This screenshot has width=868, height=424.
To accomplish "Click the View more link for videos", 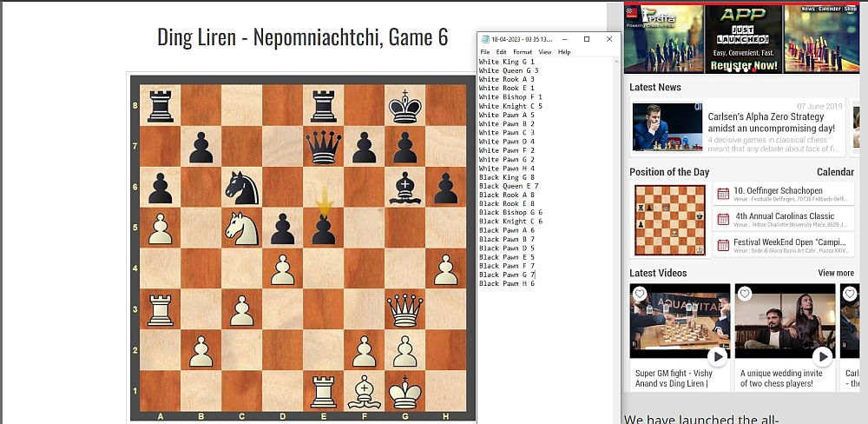I will click(x=835, y=273).
